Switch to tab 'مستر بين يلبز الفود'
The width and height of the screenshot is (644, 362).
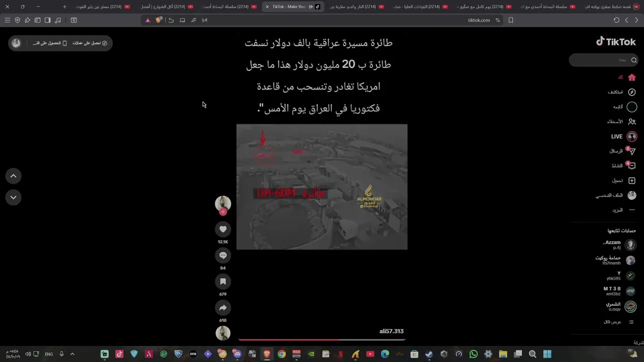(x=103, y=7)
